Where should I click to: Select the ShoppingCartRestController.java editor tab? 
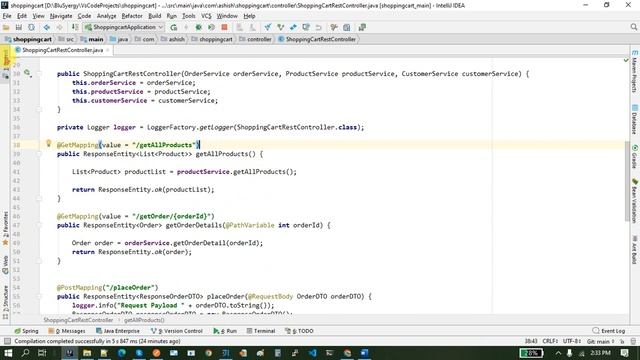62,50
